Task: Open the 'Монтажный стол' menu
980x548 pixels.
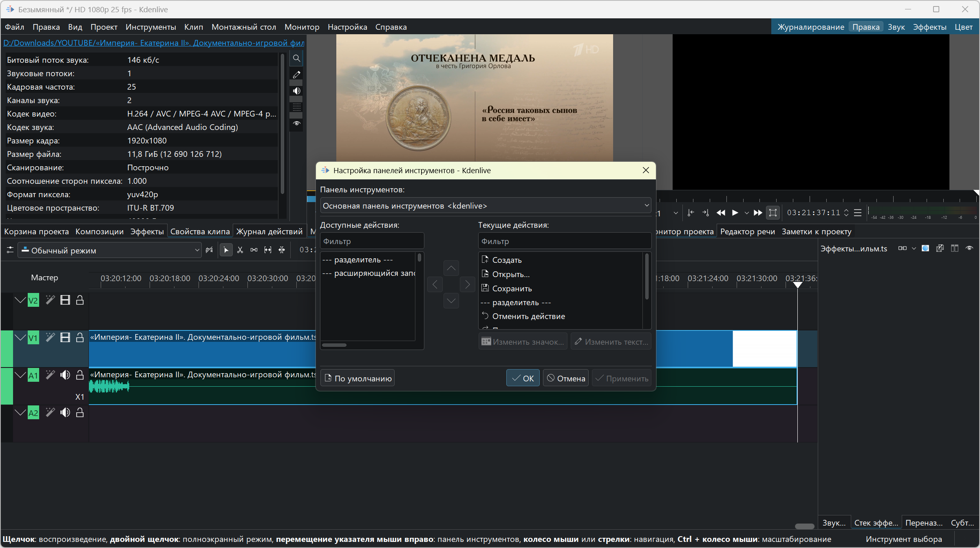Action: pos(244,27)
